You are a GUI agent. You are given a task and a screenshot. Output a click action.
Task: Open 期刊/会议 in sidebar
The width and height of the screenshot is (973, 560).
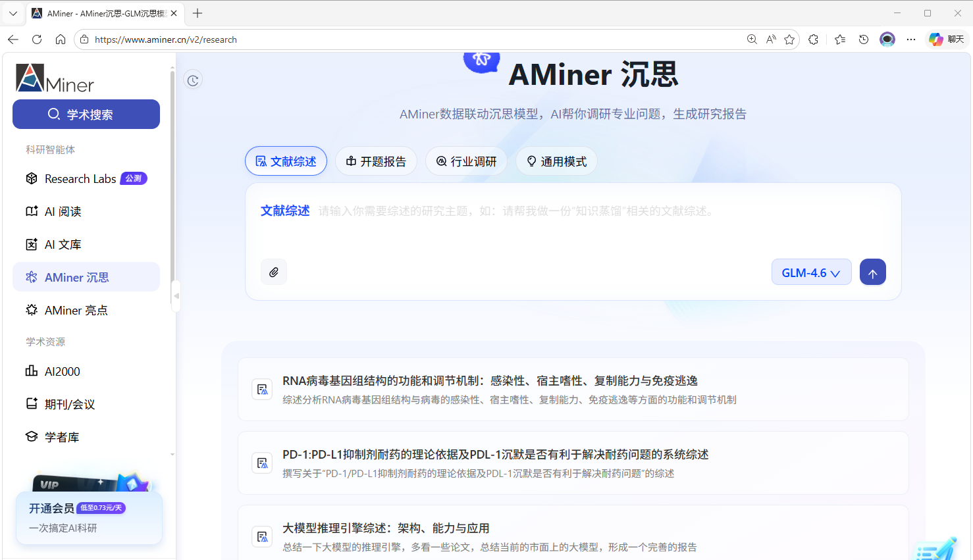tap(86, 404)
